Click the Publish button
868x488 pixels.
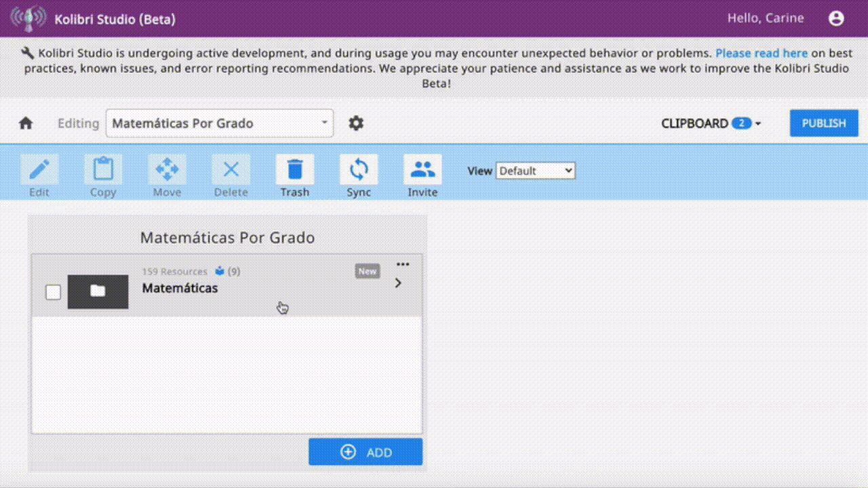coord(824,123)
